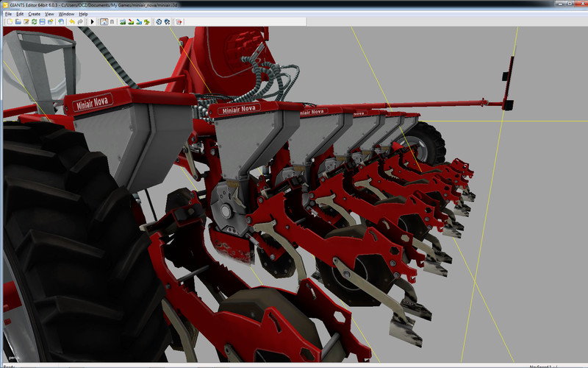This screenshot has width=588, height=368.
Task: Toggle the magnet snap icon
Action: tap(112, 22)
